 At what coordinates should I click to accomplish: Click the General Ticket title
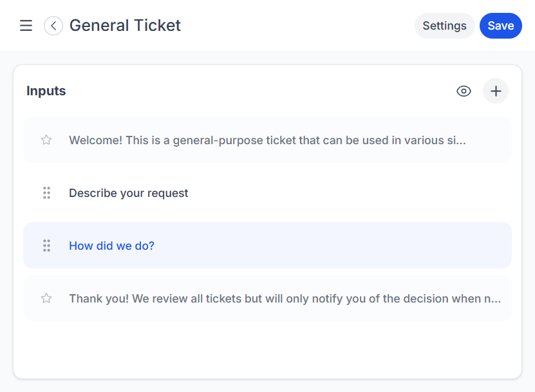pyautogui.click(x=125, y=26)
